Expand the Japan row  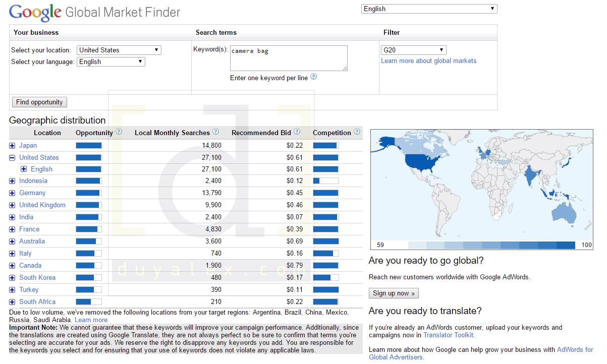[12, 146]
